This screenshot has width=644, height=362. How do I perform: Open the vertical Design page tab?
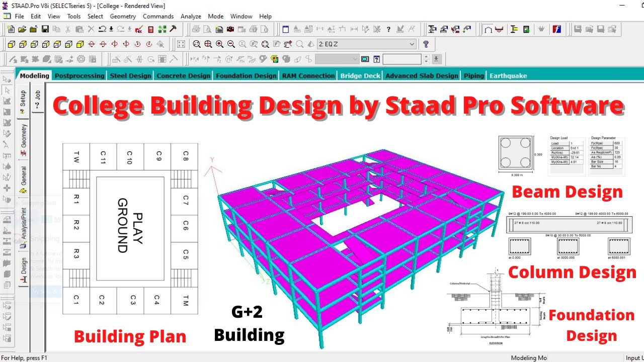23,270
